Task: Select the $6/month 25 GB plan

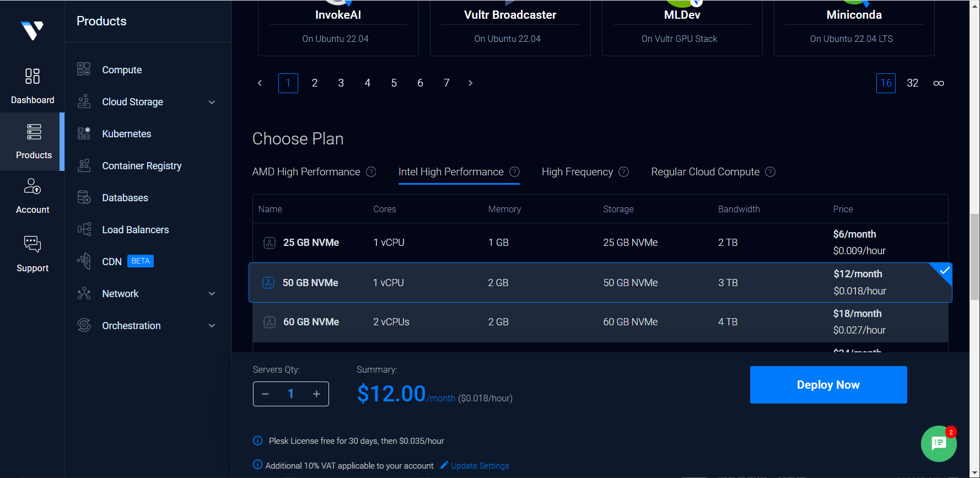Action: coord(600,243)
